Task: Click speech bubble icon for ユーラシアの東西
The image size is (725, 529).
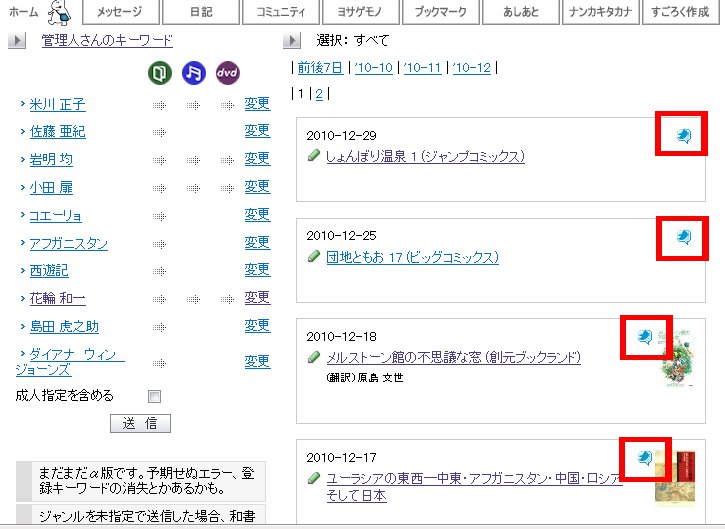Action: click(x=646, y=459)
